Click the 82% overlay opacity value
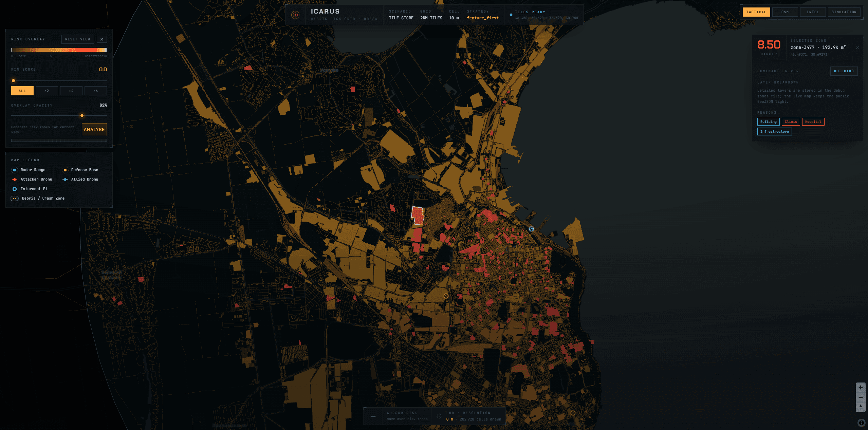The image size is (868, 430). tap(103, 105)
